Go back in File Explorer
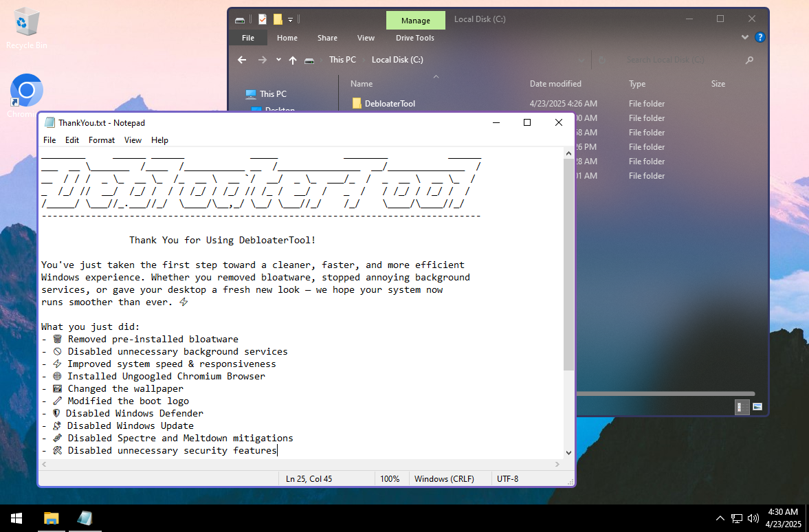 (x=241, y=60)
